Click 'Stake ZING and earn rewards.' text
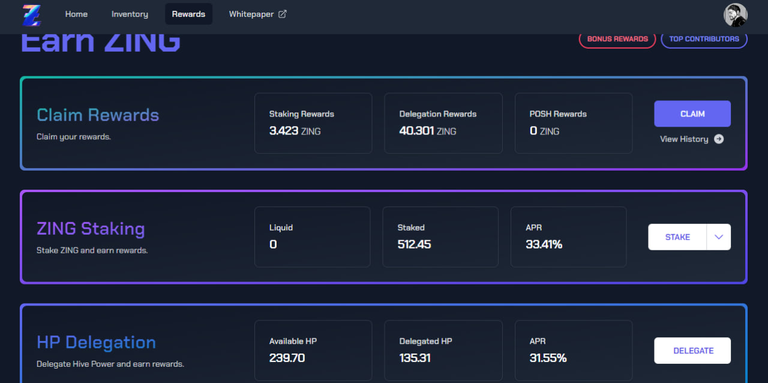 tap(92, 251)
